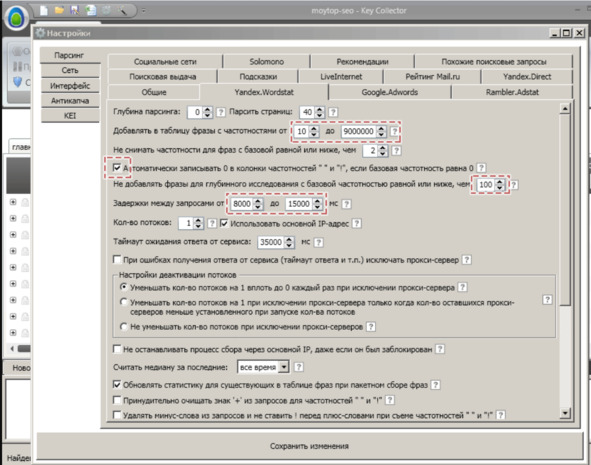
Task: Click stepper of minimum frequency 10
Action: click(314, 131)
